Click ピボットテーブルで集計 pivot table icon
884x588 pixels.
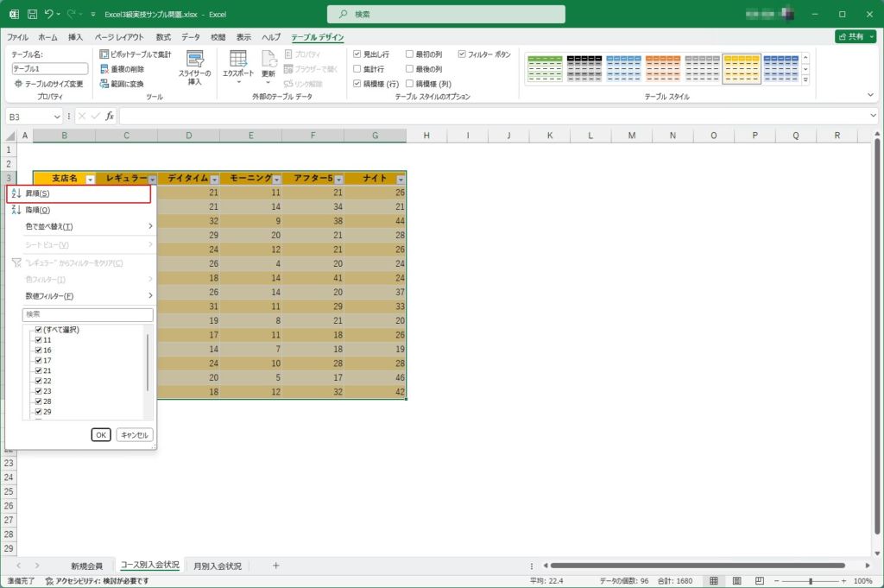coord(104,54)
